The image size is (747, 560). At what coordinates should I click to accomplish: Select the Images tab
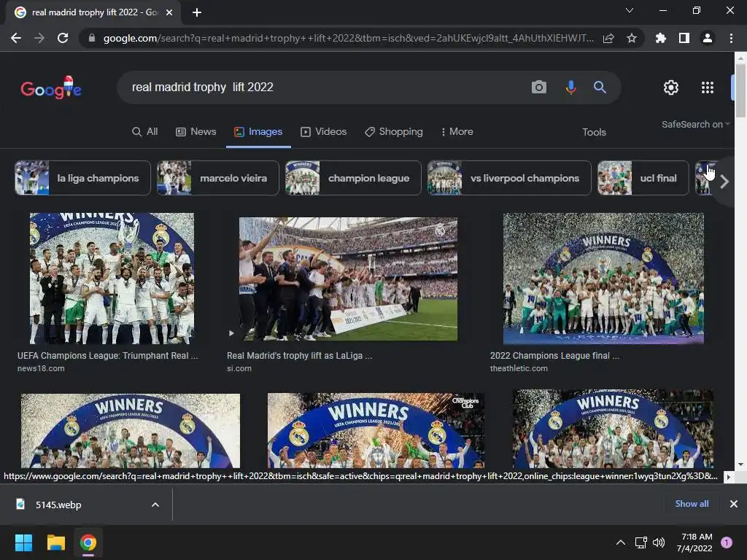point(258,132)
